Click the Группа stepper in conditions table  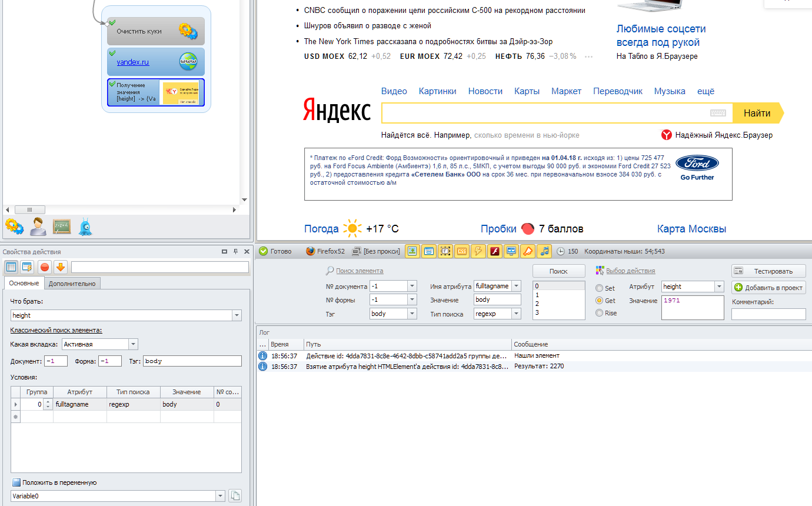[48, 405]
